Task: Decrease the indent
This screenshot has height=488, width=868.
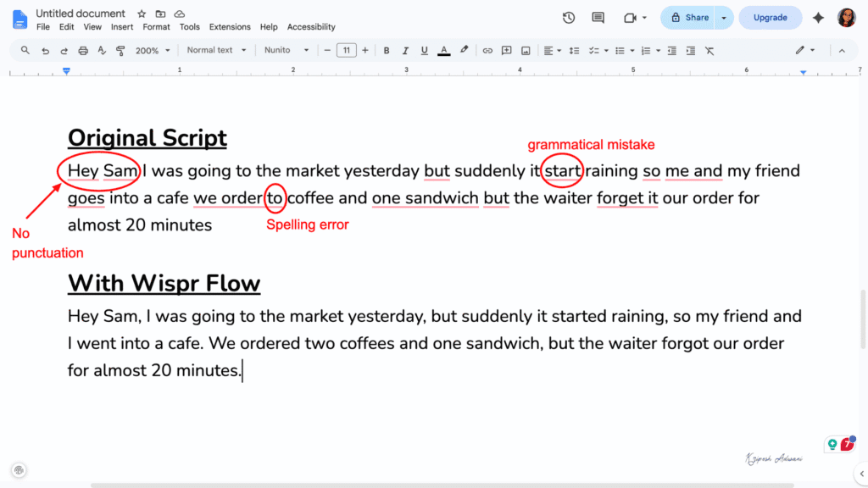Action: coord(671,51)
